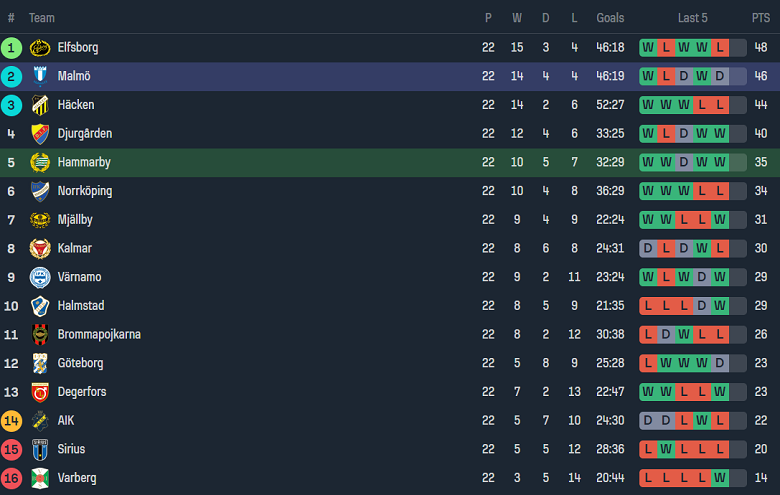The width and height of the screenshot is (780, 495).
Task: Open the Göteborg team link
Action: click(80, 363)
